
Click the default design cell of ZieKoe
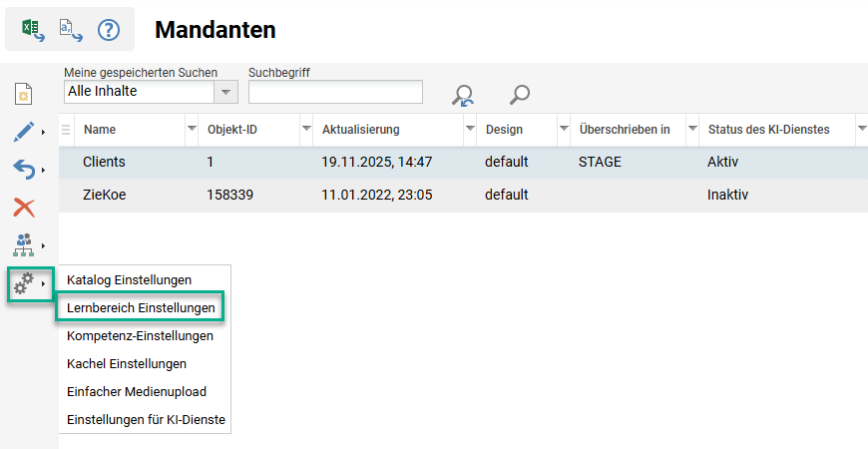(507, 195)
